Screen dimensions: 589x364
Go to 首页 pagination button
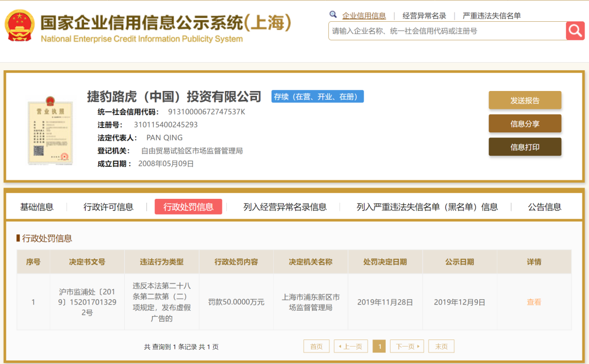(316, 347)
